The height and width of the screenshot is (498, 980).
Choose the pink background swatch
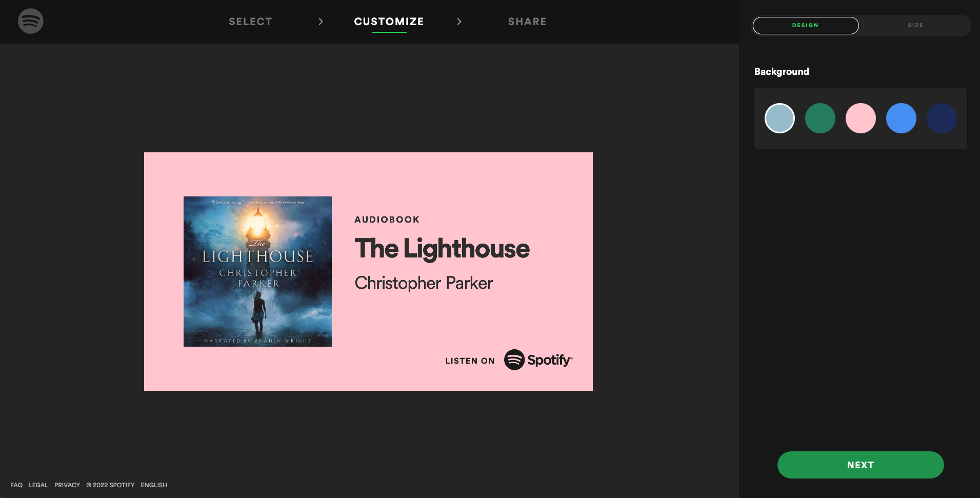pos(861,118)
